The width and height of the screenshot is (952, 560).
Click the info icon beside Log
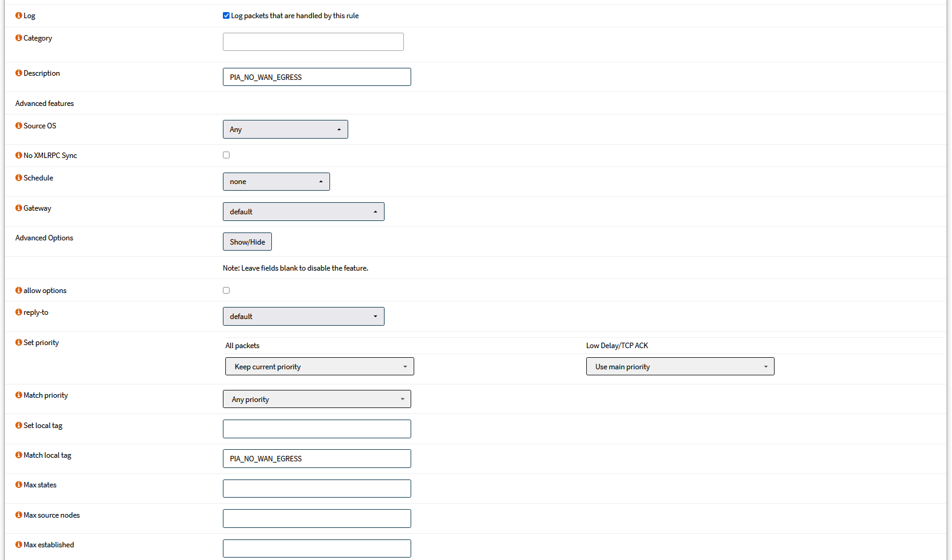click(x=19, y=16)
